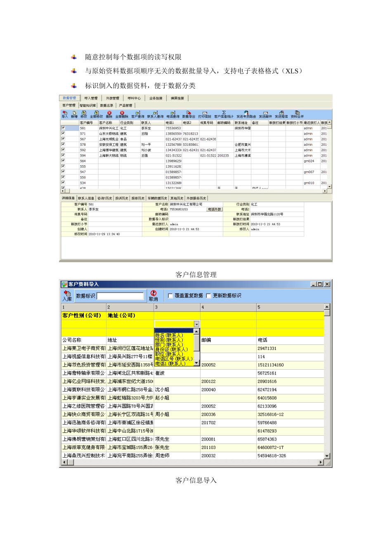Click the 导入 import toolbar icon
392x555 pixels.
tap(65, 114)
